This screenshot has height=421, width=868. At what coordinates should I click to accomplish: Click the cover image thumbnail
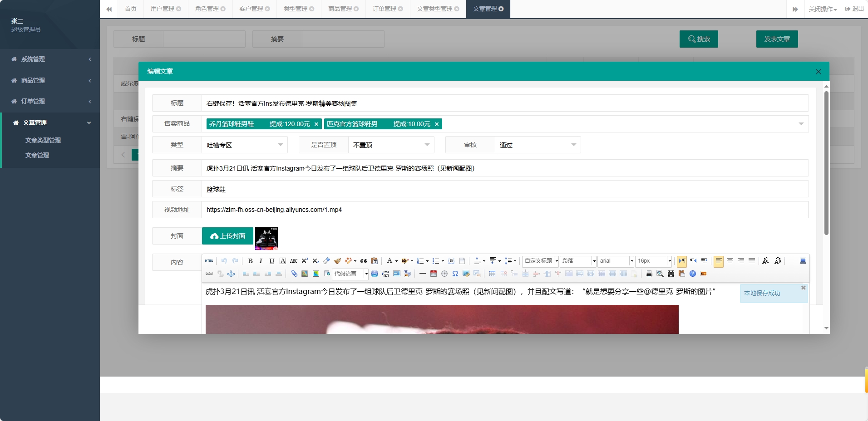(x=266, y=239)
